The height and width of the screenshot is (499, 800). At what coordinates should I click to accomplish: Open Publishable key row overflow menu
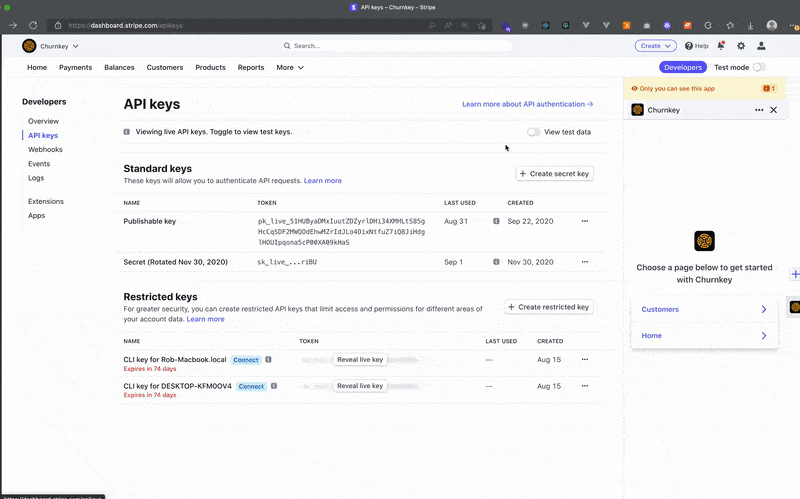tap(585, 221)
